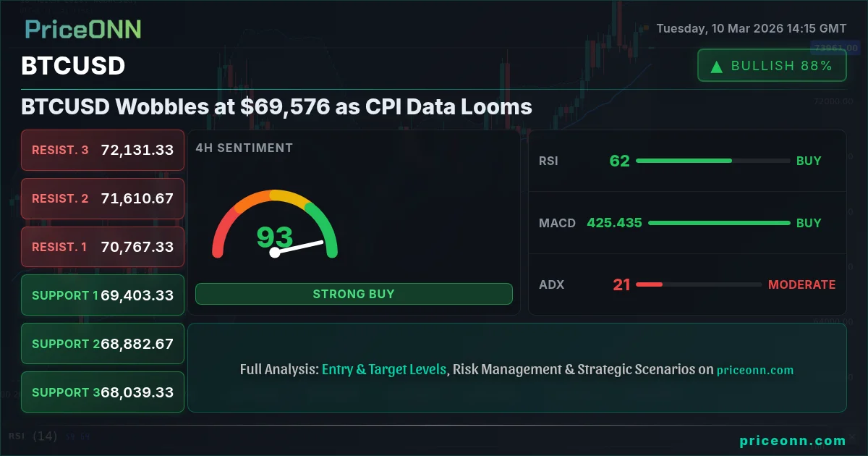This screenshot has width=868, height=456.
Task: Click the headline about CPI data
Action: (276, 107)
